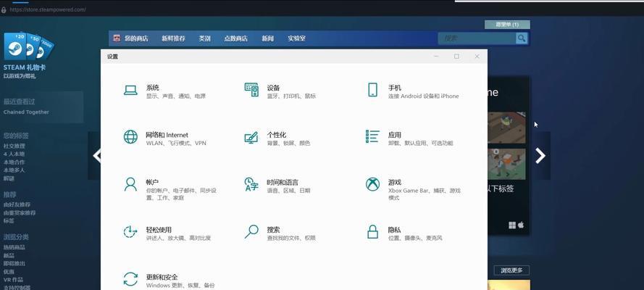Open 设备 (Devices) keyboard icon
Screen dimensions: 644x290
[x=251, y=90]
